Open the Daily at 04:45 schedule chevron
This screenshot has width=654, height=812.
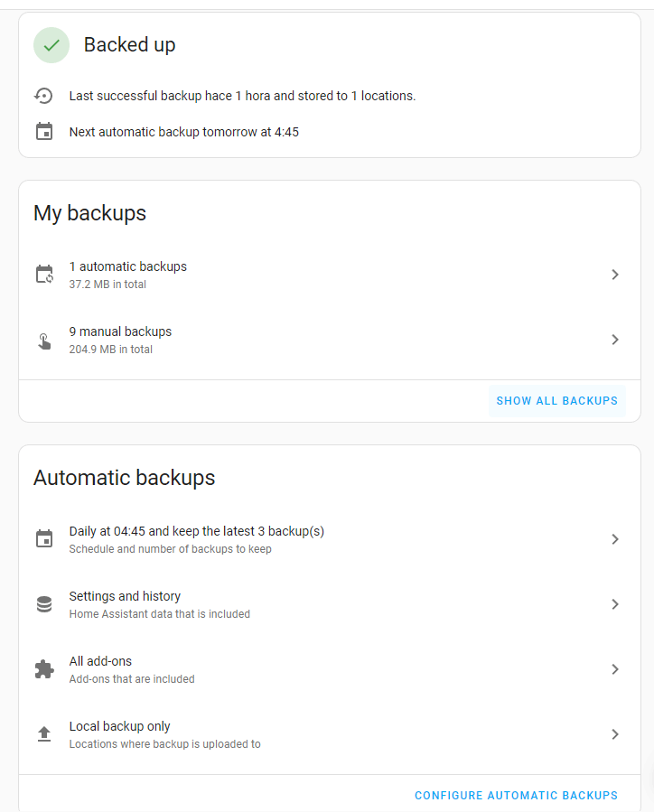coord(614,539)
